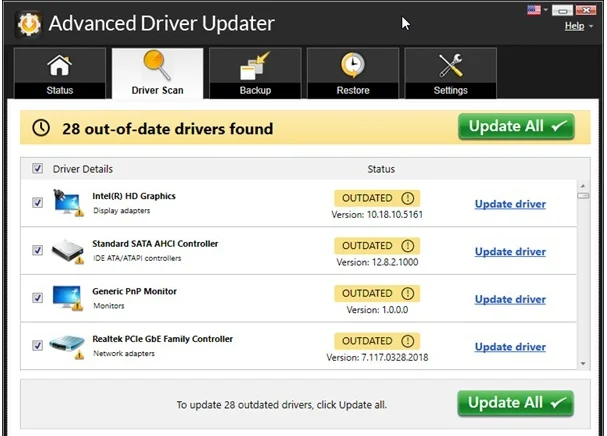
Task: Click the Driver Details column header
Action: (x=83, y=169)
